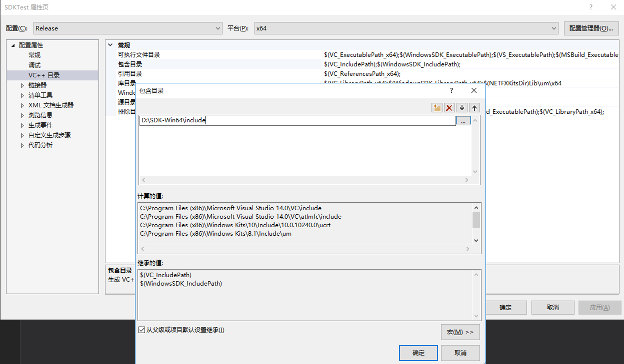Select the 可执行文件目录 property row
The height and width of the screenshot is (364, 624).
[x=362, y=55]
